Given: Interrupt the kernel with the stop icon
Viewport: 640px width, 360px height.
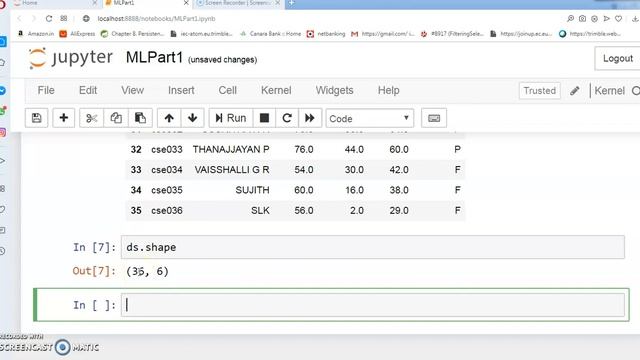Looking at the screenshot, I should point(264,118).
